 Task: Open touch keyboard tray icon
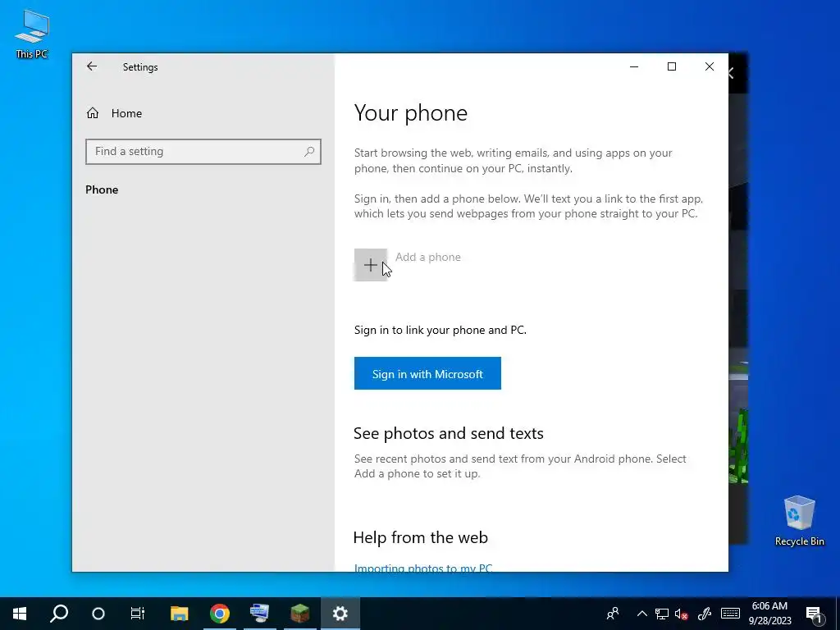click(x=730, y=614)
